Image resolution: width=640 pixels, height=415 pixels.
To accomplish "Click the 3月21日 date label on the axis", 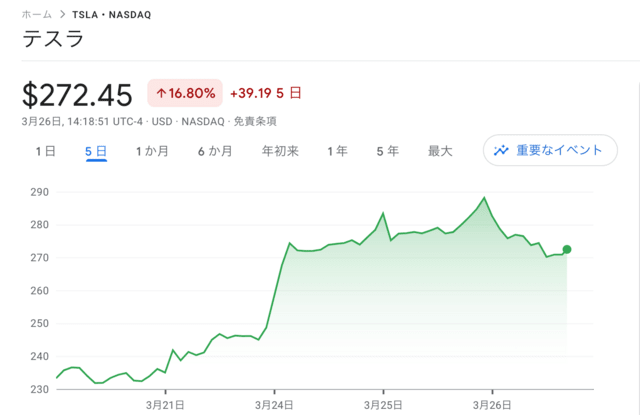I will coord(165,404).
